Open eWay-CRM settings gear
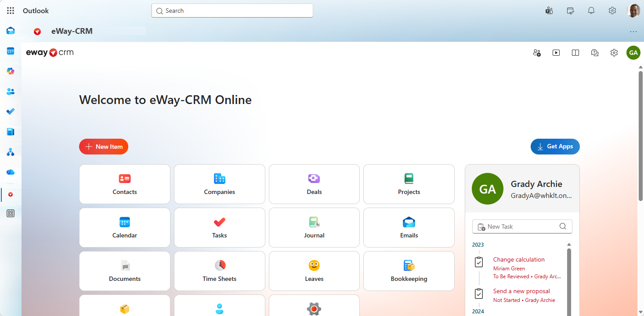Screen dimensions: 644x316 coord(614,53)
